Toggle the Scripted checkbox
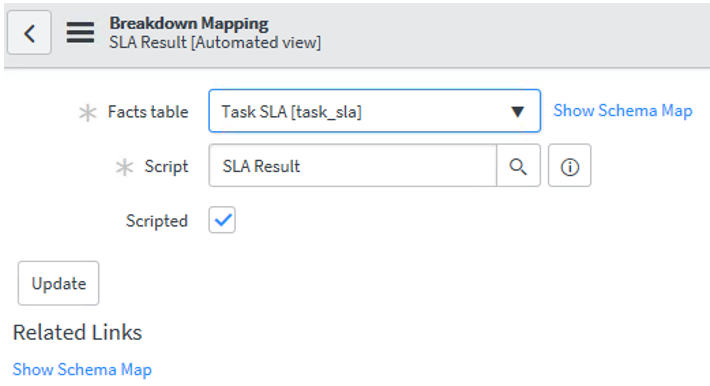710x386 pixels. [x=222, y=220]
